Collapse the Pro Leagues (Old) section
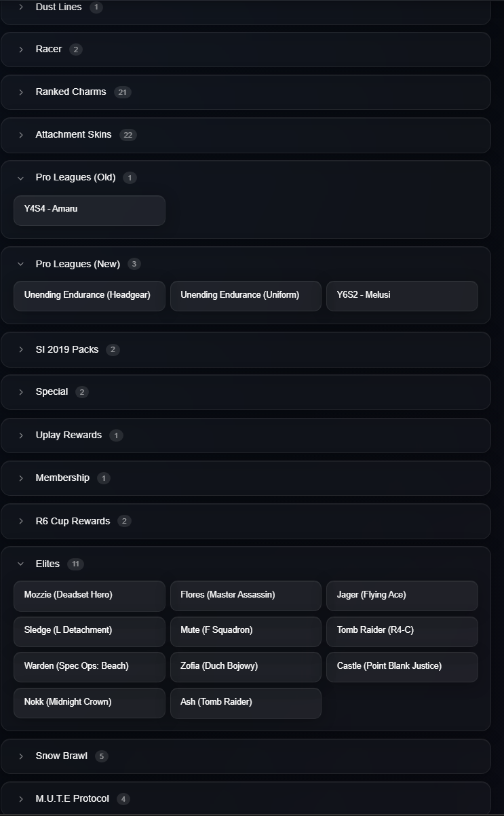This screenshot has width=504, height=816. [75, 178]
